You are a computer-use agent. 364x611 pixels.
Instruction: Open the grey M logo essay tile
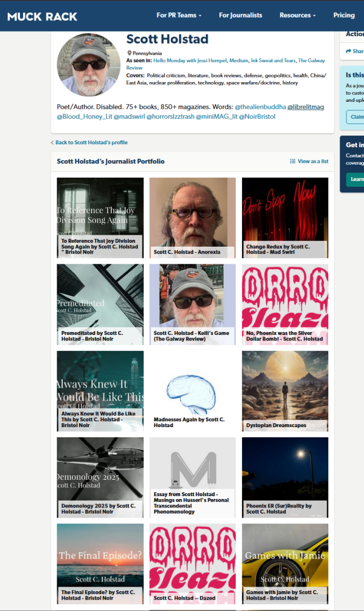pos(192,477)
